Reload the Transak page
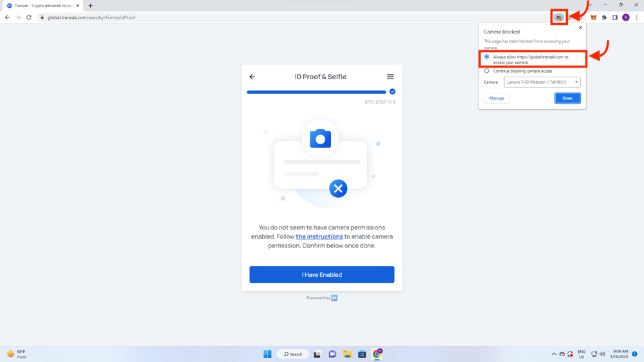 [x=29, y=17]
